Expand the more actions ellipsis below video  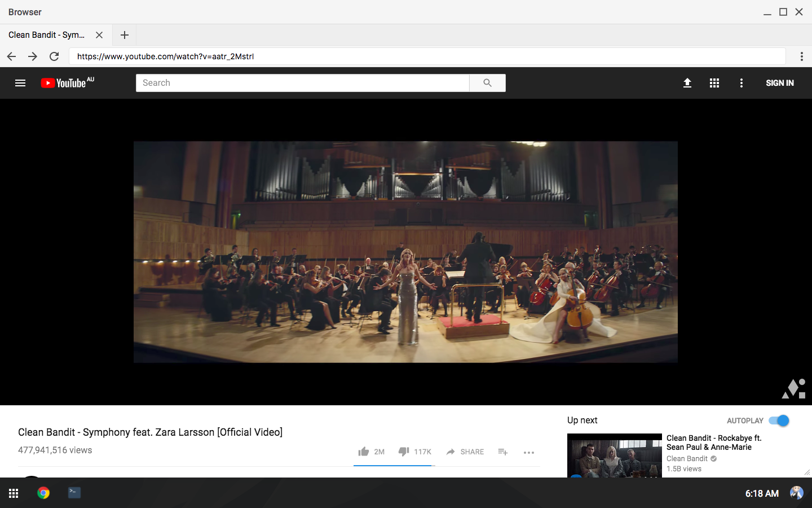click(x=528, y=452)
